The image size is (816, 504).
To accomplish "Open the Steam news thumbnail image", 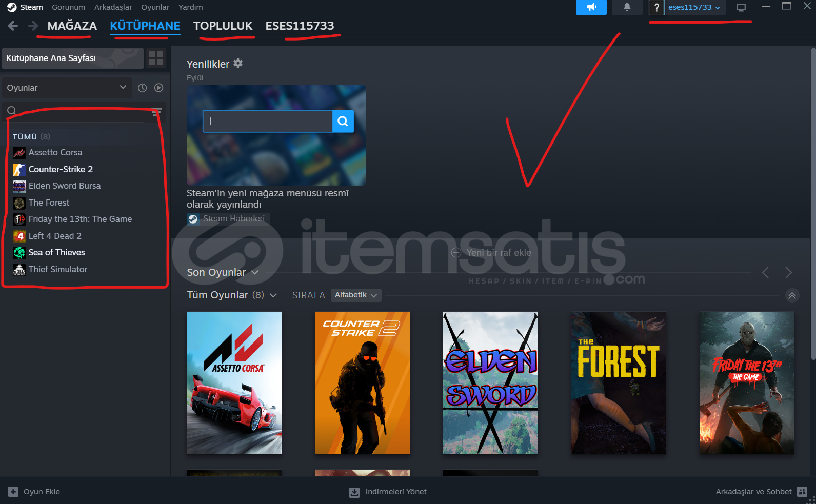I will pyautogui.click(x=276, y=135).
